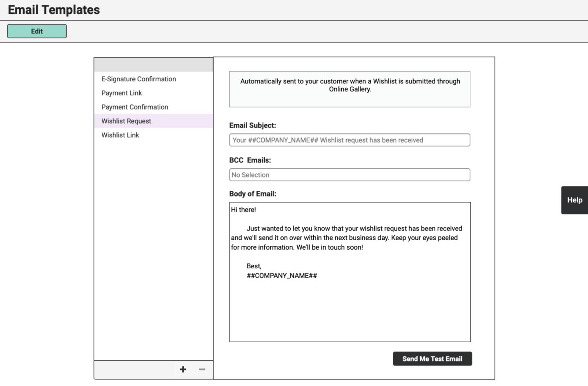Select the Wishlist Link template

pos(120,135)
